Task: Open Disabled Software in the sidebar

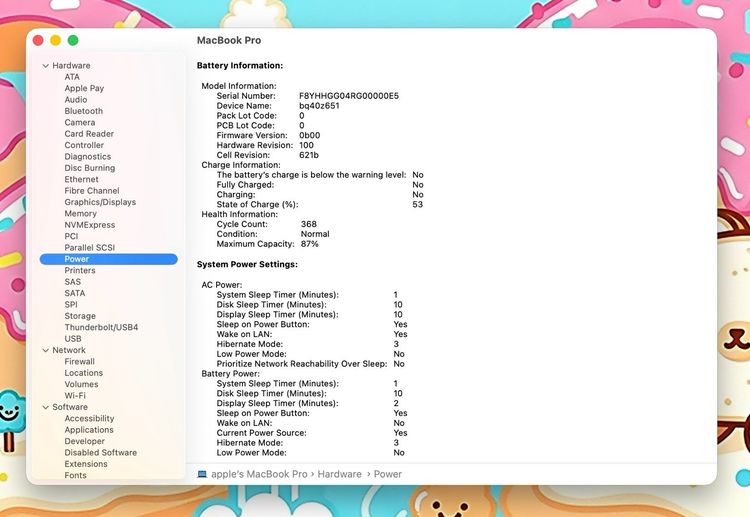Action: point(101,452)
